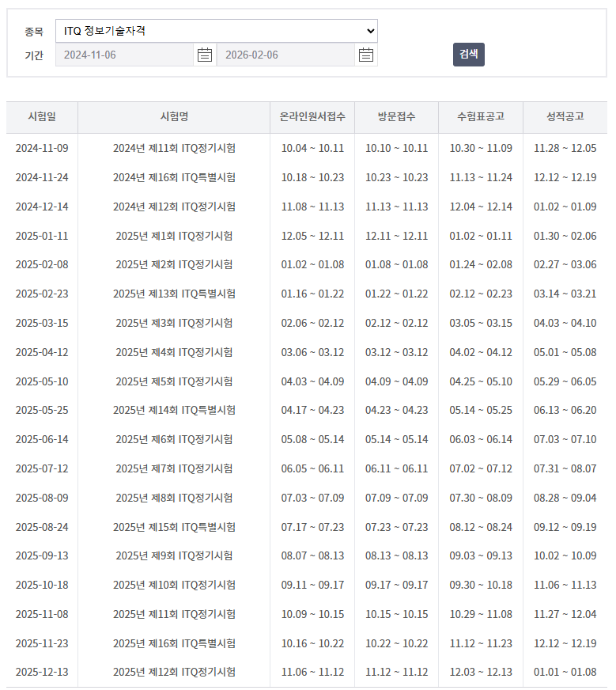Click the 검색 search button

click(469, 54)
